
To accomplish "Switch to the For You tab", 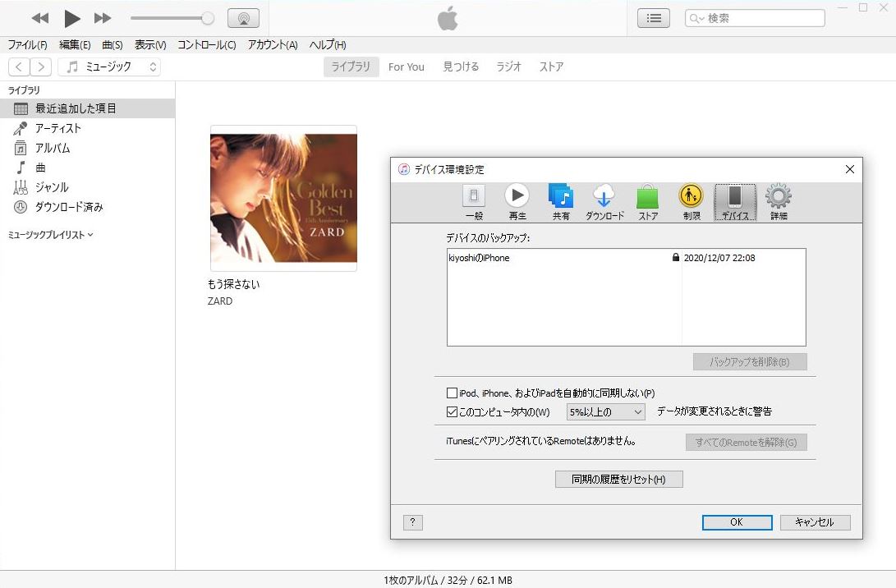I will pos(407,67).
